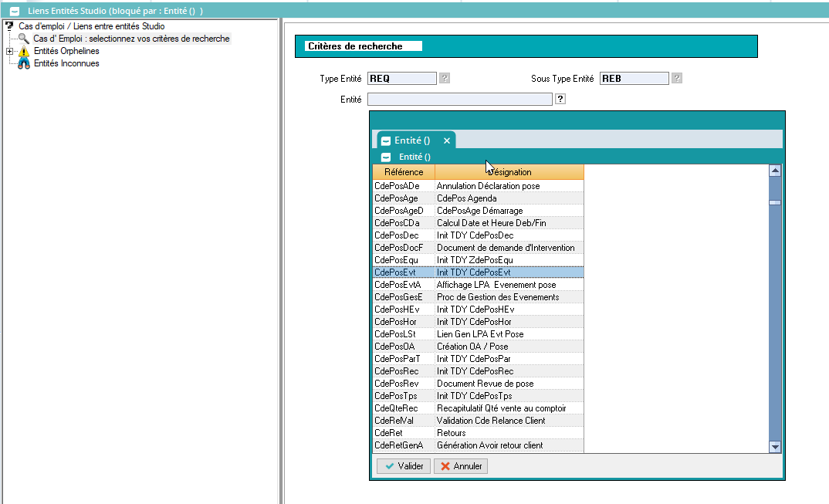Viewport: 829px width, 504px height.
Task: Click the collapse icon on Entité () sub-header
Action: click(x=386, y=157)
